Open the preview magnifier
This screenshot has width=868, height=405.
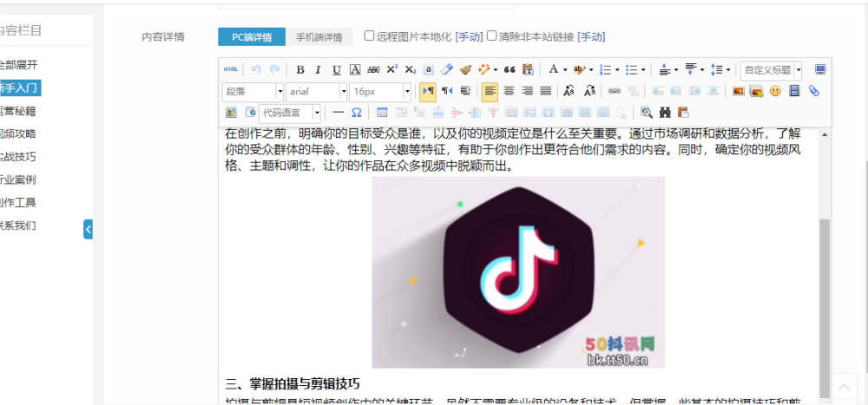pos(647,113)
